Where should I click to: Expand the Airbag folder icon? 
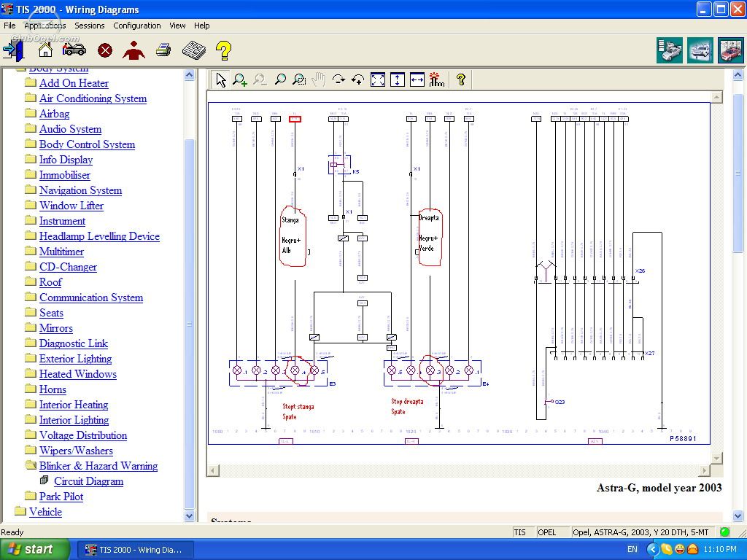tap(31, 113)
